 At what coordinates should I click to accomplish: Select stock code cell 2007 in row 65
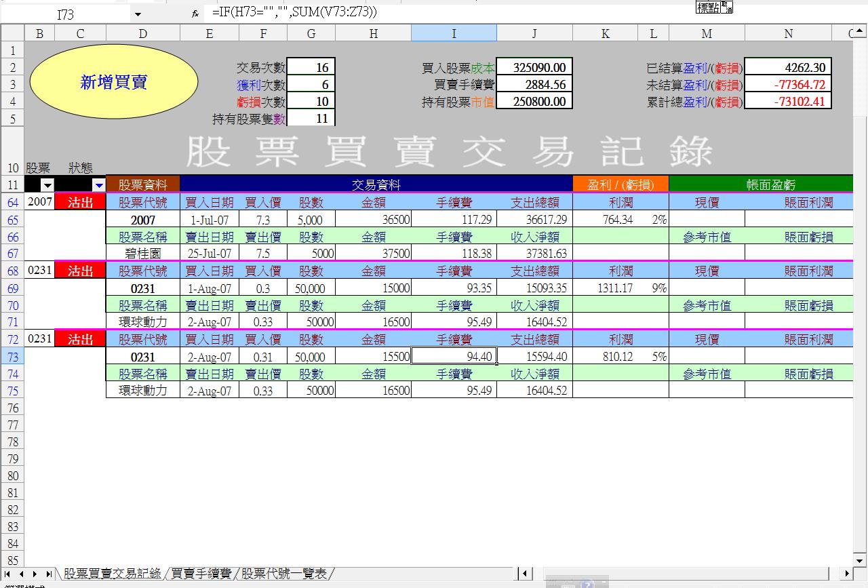(142, 220)
